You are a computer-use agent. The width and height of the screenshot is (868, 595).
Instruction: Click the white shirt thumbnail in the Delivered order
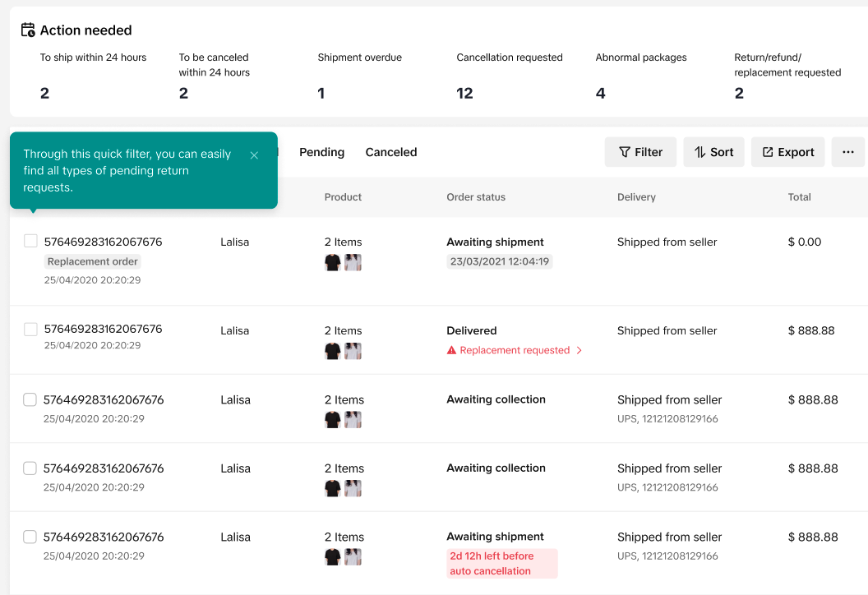click(x=353, y=351)
